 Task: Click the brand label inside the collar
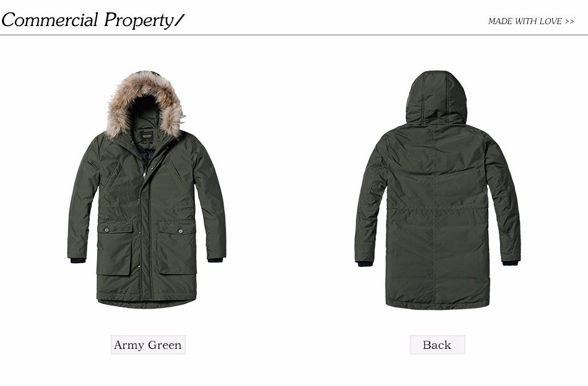(147, 137)
